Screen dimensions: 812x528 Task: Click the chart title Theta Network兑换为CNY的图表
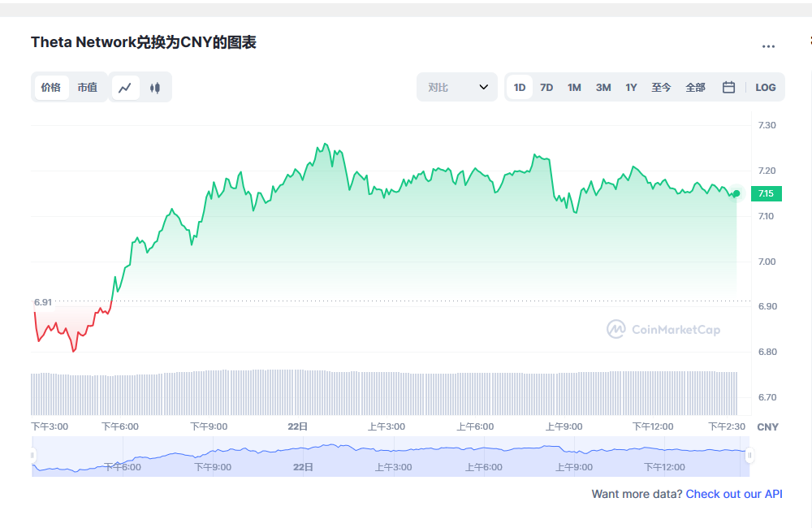tap(144, 42)
